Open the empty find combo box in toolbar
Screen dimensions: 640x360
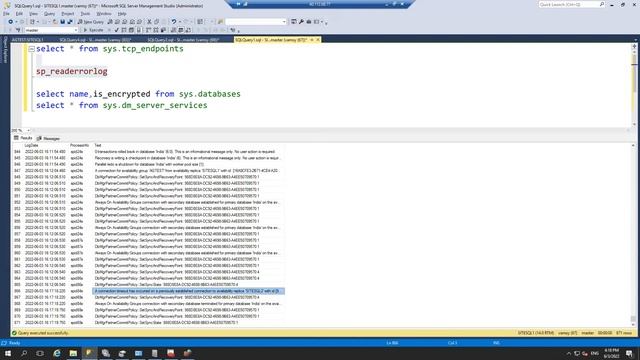(x=256, y=22)
